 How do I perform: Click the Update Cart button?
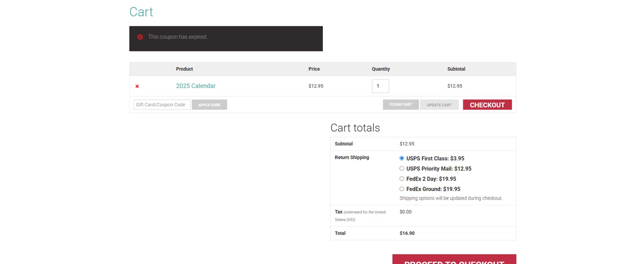pyautogui.click(x=439, y=104)
